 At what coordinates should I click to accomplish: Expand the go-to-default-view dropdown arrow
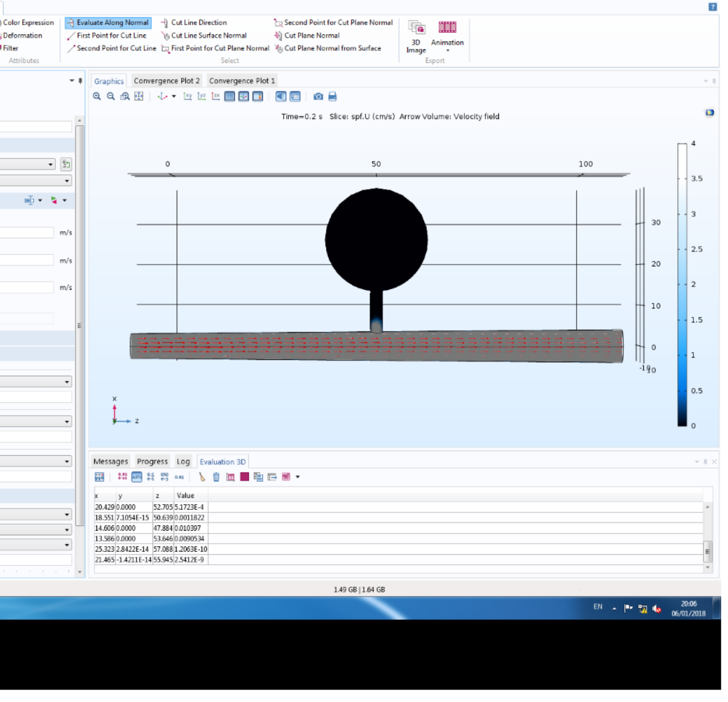174,97
